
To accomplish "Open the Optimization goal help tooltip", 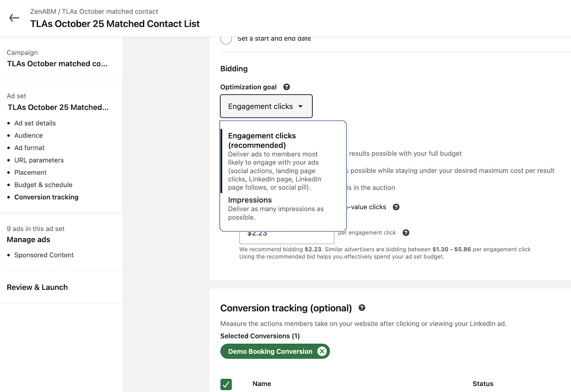I will pos(286,87).
